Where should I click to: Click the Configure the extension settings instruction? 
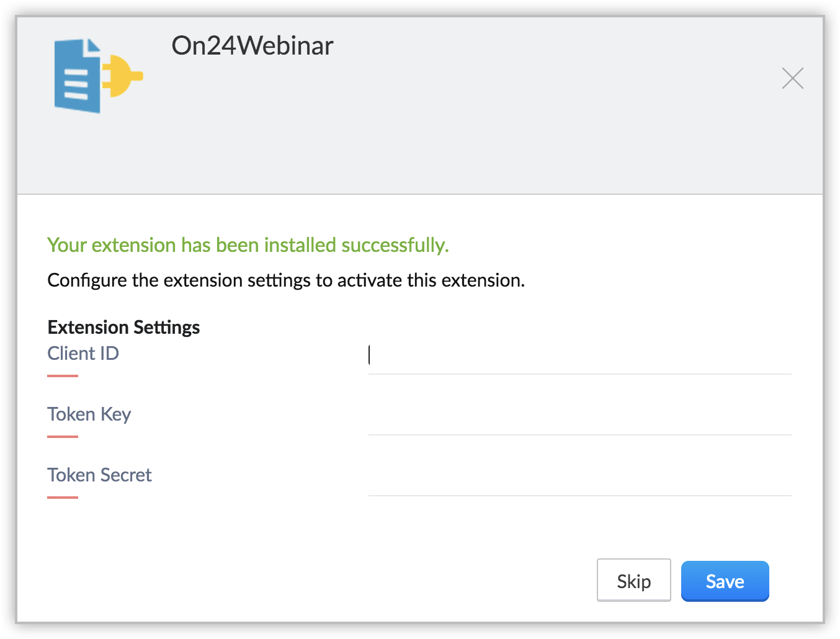[x=286, y=280]
